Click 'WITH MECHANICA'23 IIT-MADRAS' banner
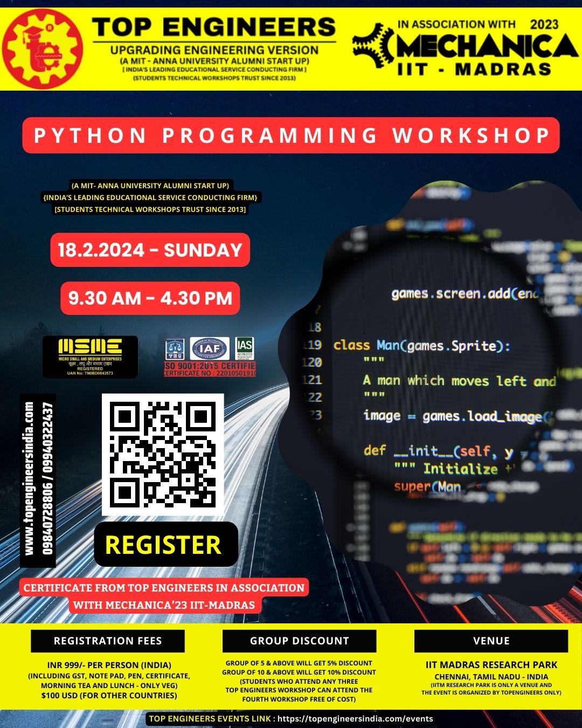This screenshot has width=582, height=728. tap(164, 605)
